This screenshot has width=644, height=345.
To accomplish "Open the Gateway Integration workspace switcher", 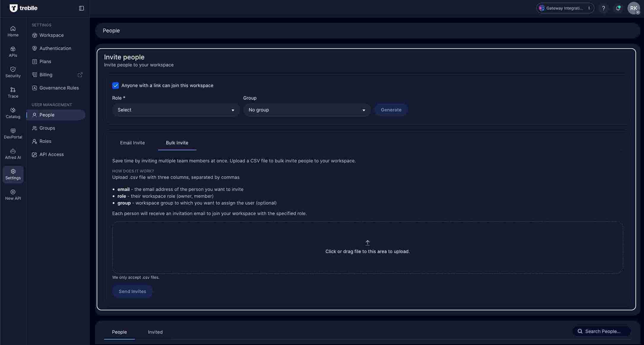I will pos(565,8).
